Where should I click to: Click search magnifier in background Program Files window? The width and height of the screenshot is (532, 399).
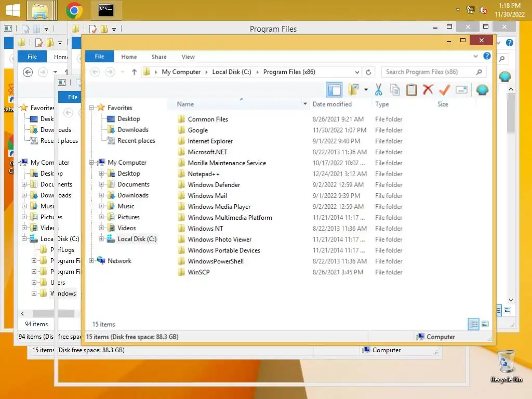[502, 59]
